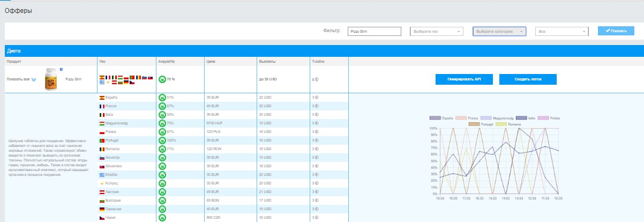644x222 pixels.
Task: Click the до 25 USD payout summary
Action: (x=268, y=79)
